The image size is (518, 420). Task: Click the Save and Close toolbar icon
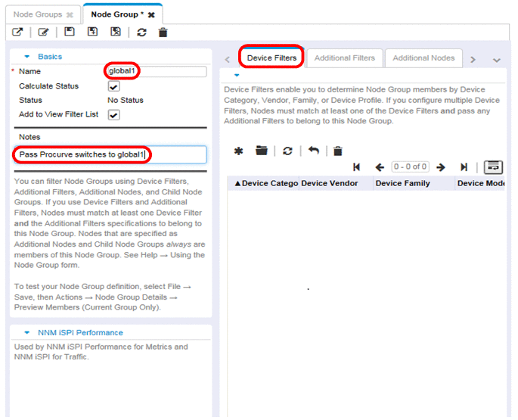coord(116,32)
